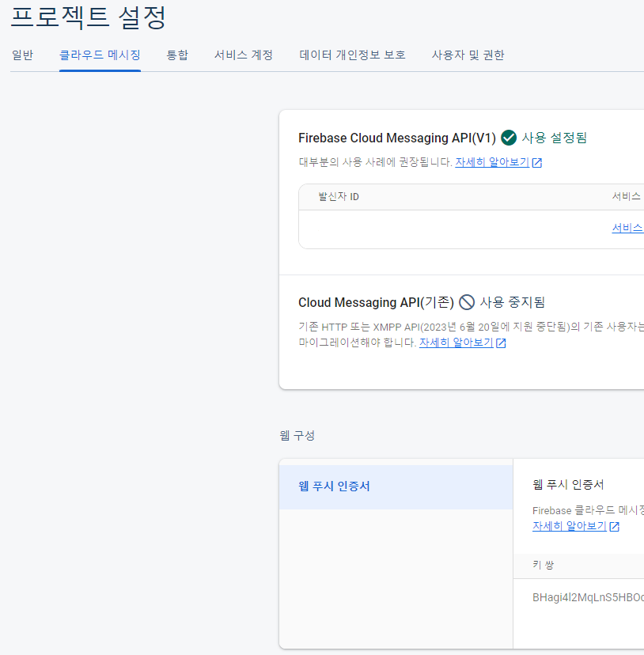Open the 사용자 및 권한 tab
The image size is (644, 655).
click(x=468, y=55)
